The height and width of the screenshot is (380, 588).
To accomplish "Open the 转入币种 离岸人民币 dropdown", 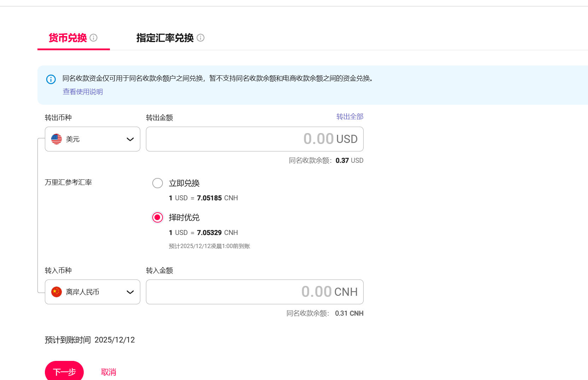I will coord(93,292).
